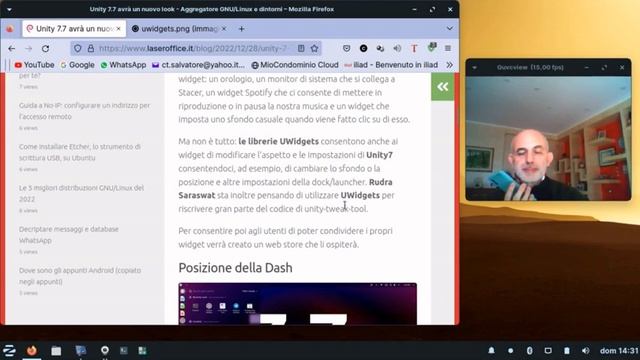Click the black circular C extension icon

[x=363, y=48]
